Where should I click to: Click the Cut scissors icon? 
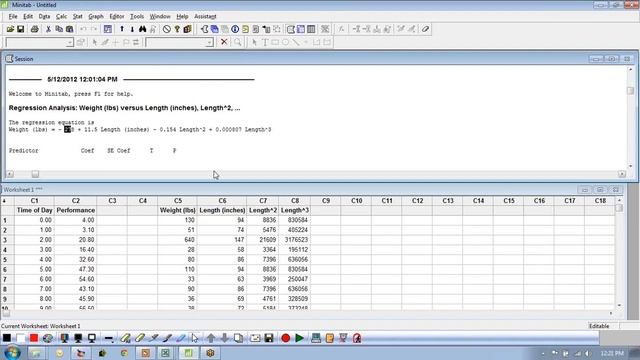coord(48,29)
